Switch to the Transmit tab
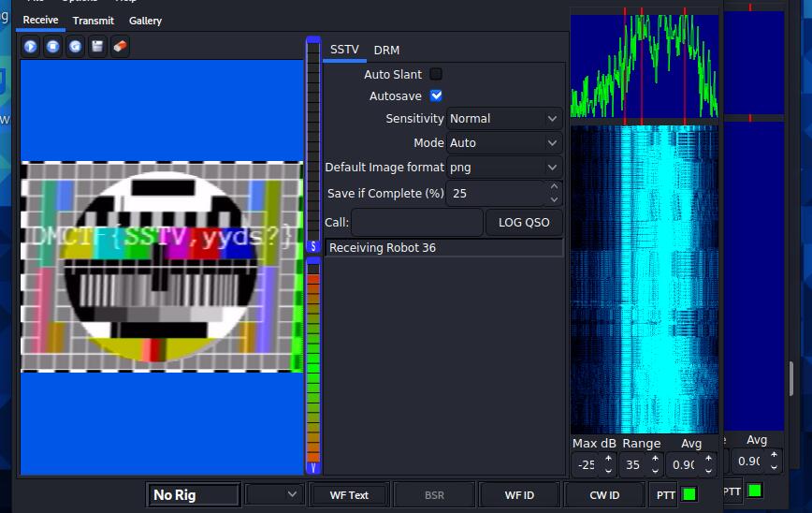The height and width of the screenshot is (513, 812). pos(94,21)
